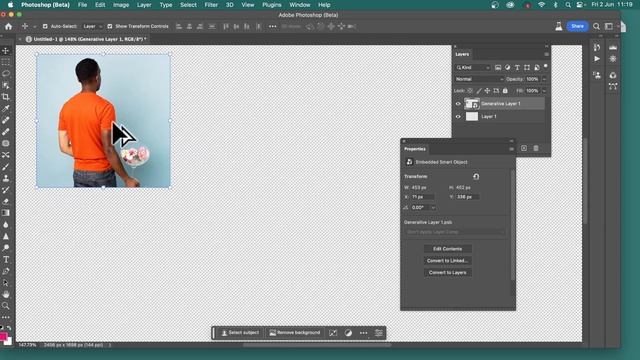Image resolution: width=640 pixels, height=360 pixels.
Task: Toggle lock all padlock icon
Action: click(505, 91)
